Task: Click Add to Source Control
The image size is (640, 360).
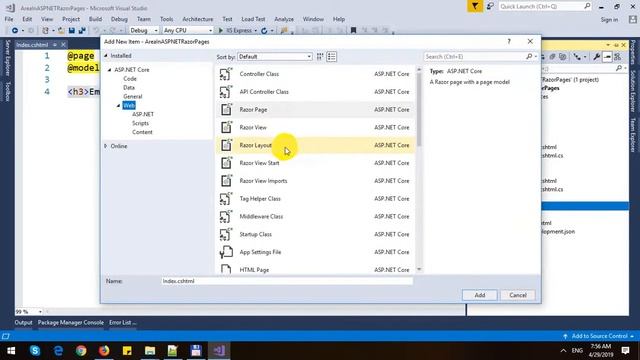Action: (x=599, y=336)
